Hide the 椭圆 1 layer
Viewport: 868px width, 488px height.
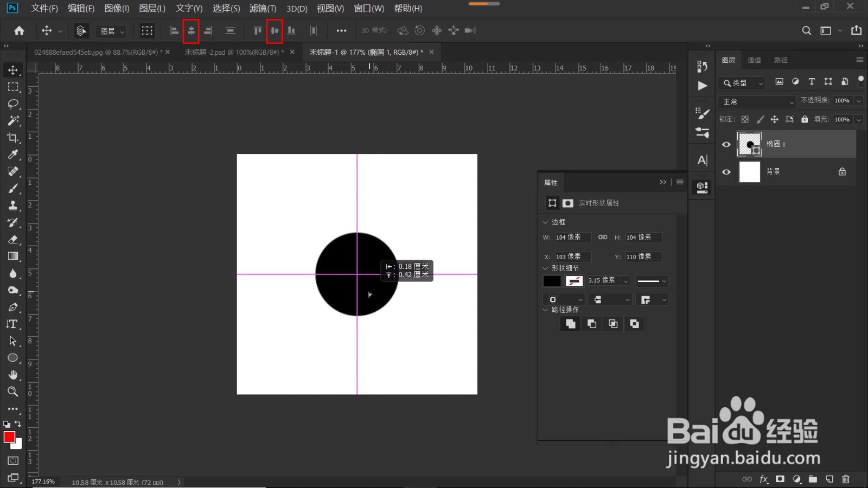point(726,144)
